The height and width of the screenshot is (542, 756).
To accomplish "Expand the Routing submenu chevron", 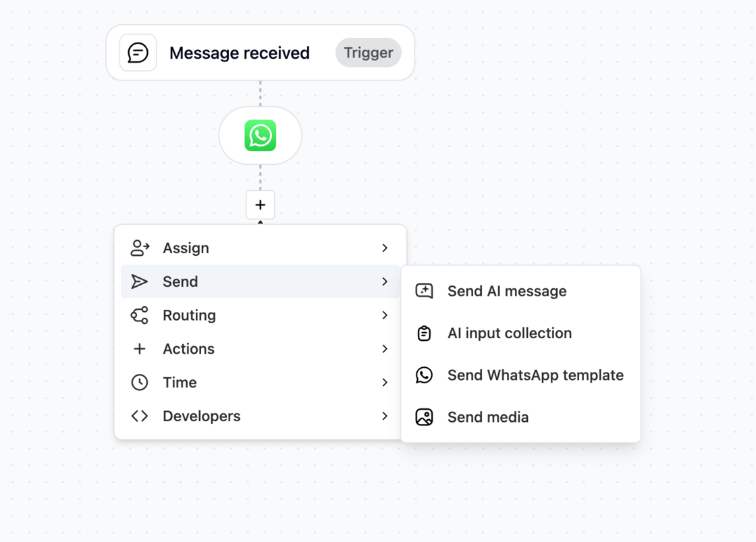I will point(385,315).
